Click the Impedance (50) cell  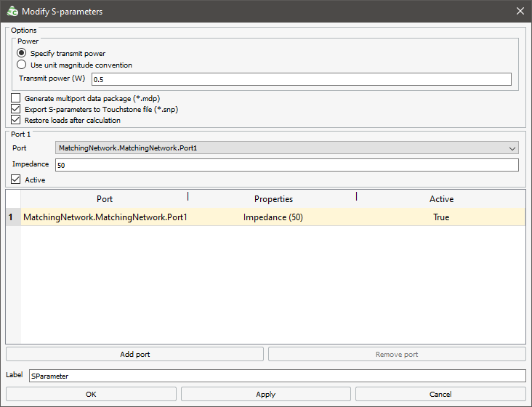(x=273, y=217)
